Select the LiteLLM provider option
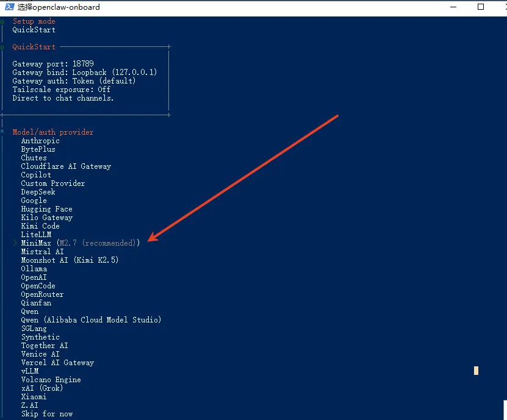 click(36, 235)
